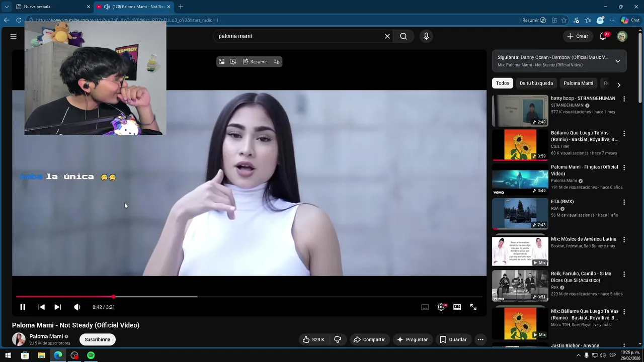Open the Copilot Chat button

click(630, 20)
